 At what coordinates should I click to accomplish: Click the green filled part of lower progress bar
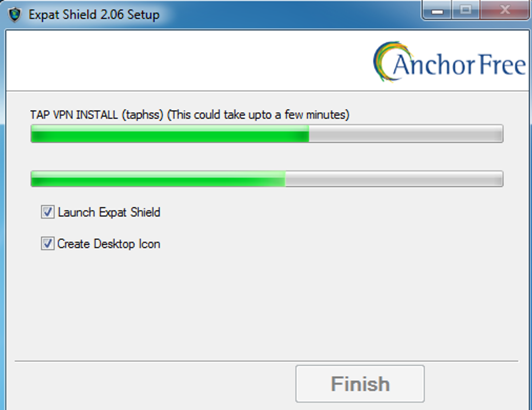pyautogui.click(x=158, y=178)
